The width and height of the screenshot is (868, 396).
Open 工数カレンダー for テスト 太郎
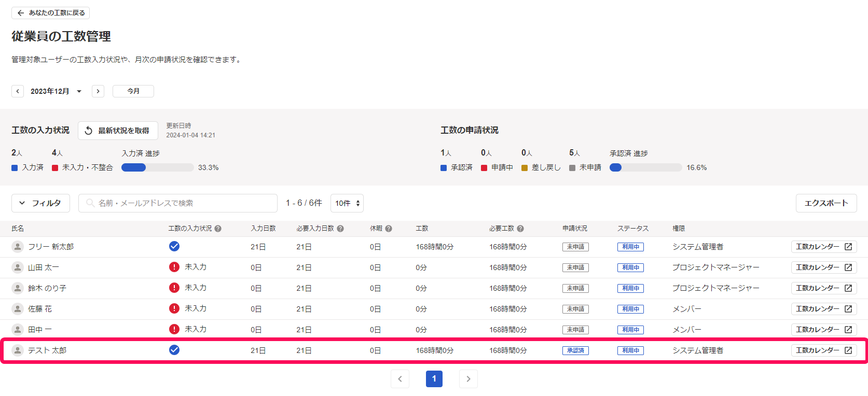(824, 350)
